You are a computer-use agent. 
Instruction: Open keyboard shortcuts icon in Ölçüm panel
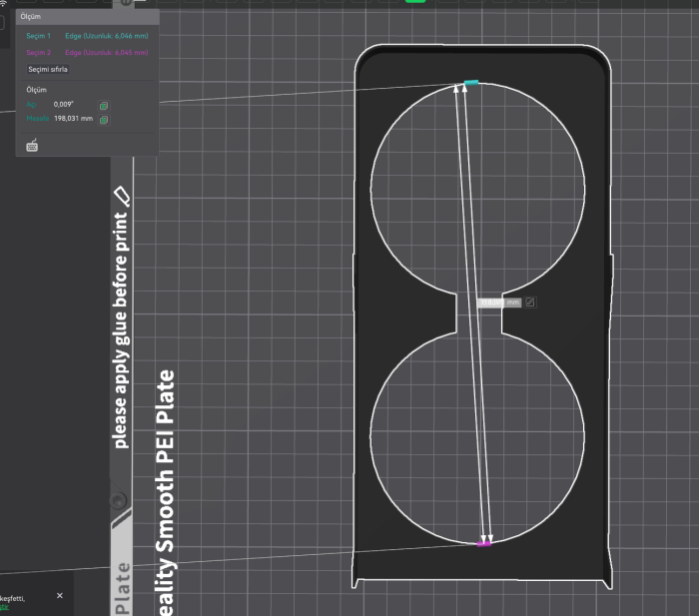tap(32, 145)
